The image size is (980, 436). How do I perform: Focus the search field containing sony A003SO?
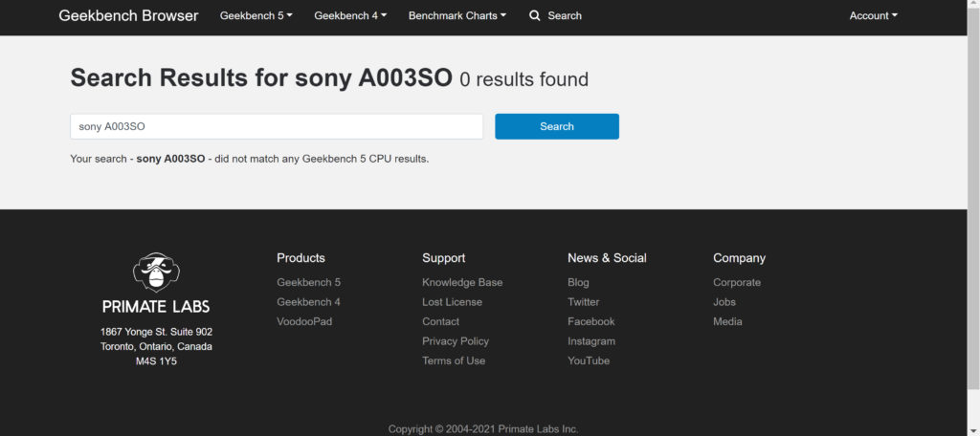click(x=277, y=126)
